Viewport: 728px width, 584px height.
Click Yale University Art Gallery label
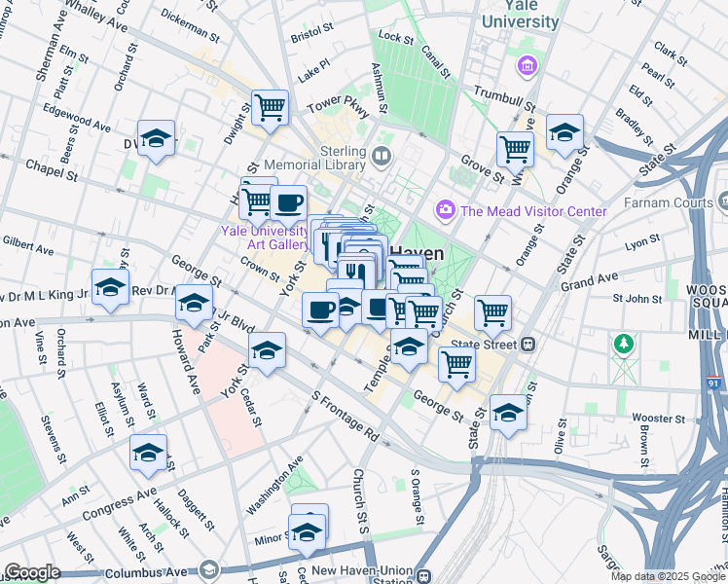tap(265, 237)
